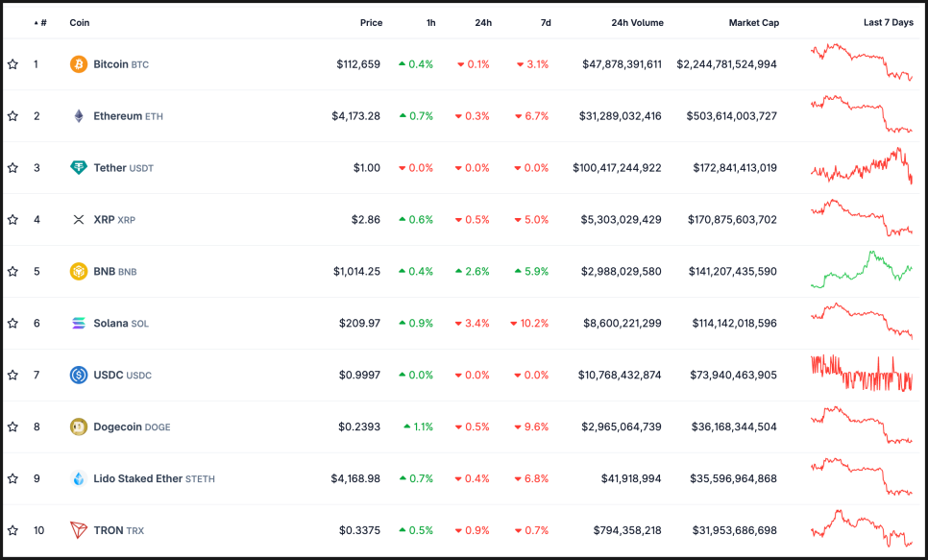The width and height of the screenshot is (928, 560).
Task: Click USDC market cap $73,940,463,905
Action: point(733,375)
